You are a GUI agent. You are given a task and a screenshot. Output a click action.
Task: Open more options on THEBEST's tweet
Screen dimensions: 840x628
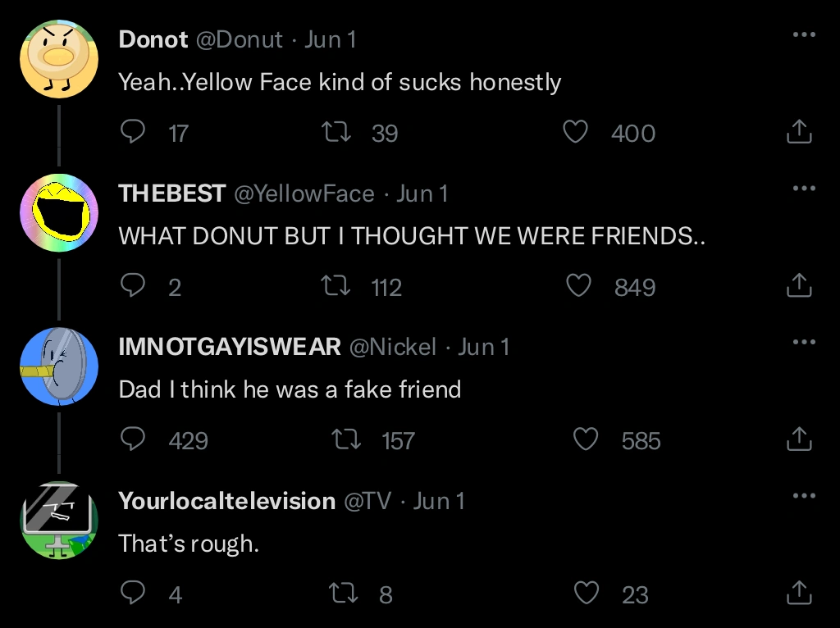pos(804,189)
